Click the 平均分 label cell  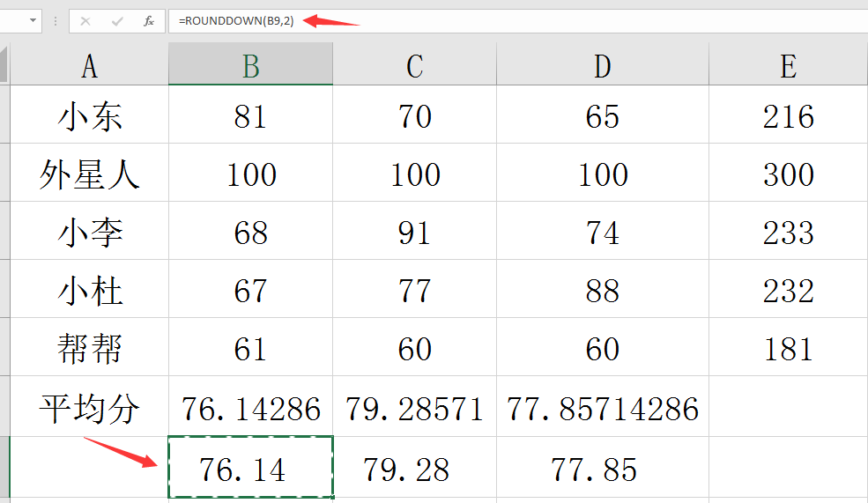tap(89, 406)
